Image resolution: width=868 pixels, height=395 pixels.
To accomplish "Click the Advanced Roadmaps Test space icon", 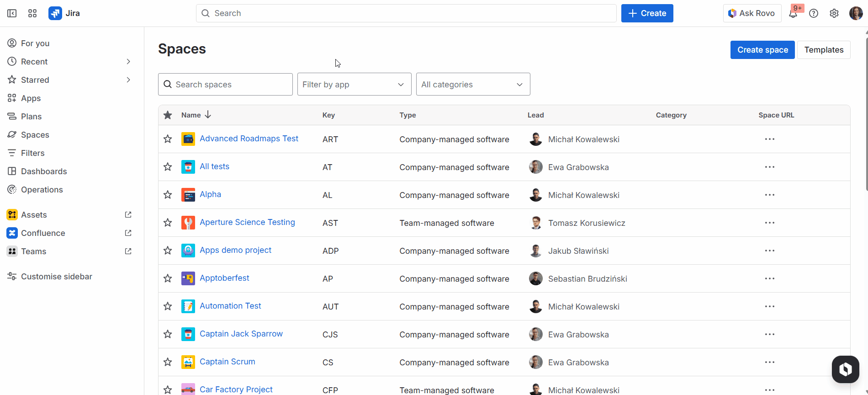I will pos(188,139).
